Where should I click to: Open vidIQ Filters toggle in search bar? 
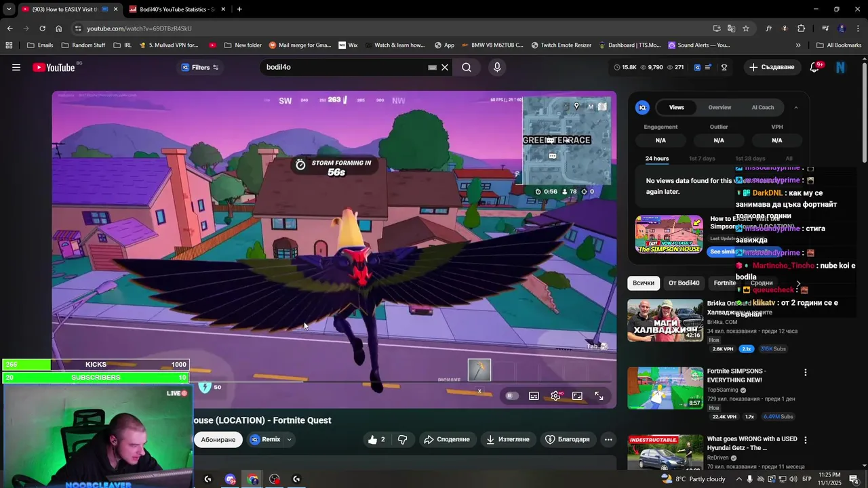[200, 67]
